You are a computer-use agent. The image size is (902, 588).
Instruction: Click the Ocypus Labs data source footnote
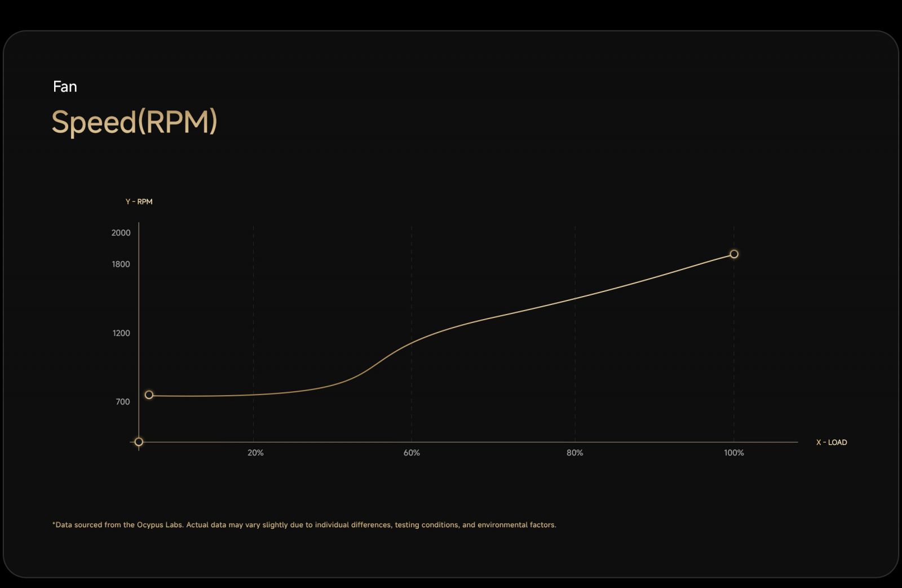[x=304, y=525]
